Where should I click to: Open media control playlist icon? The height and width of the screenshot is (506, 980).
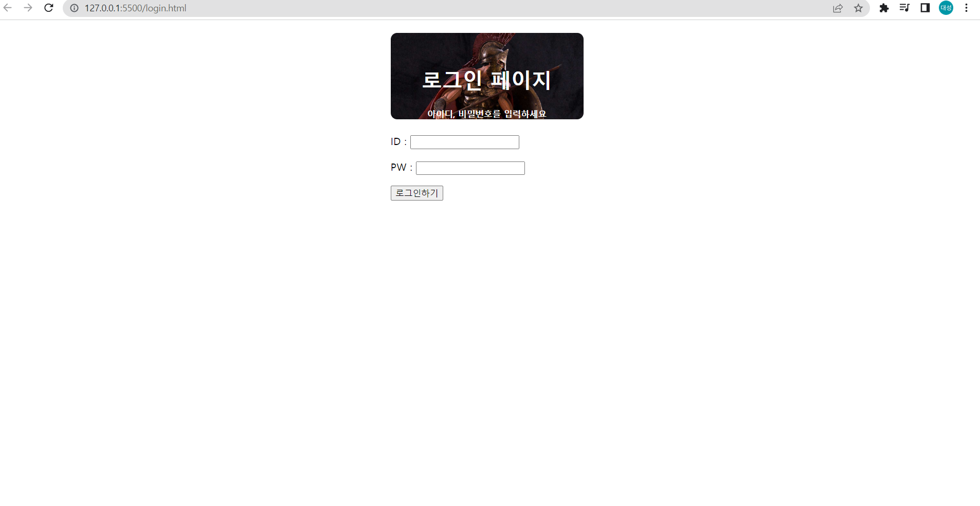click(x=905, y=8)
